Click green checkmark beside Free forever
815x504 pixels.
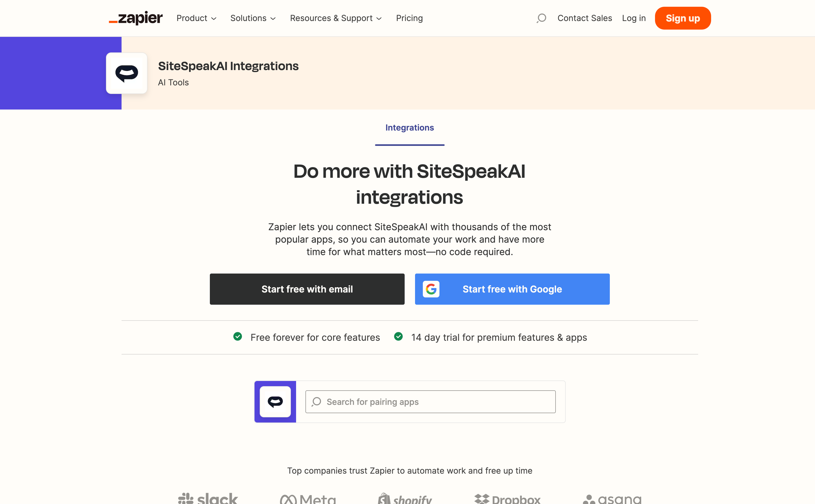(238, 337)
